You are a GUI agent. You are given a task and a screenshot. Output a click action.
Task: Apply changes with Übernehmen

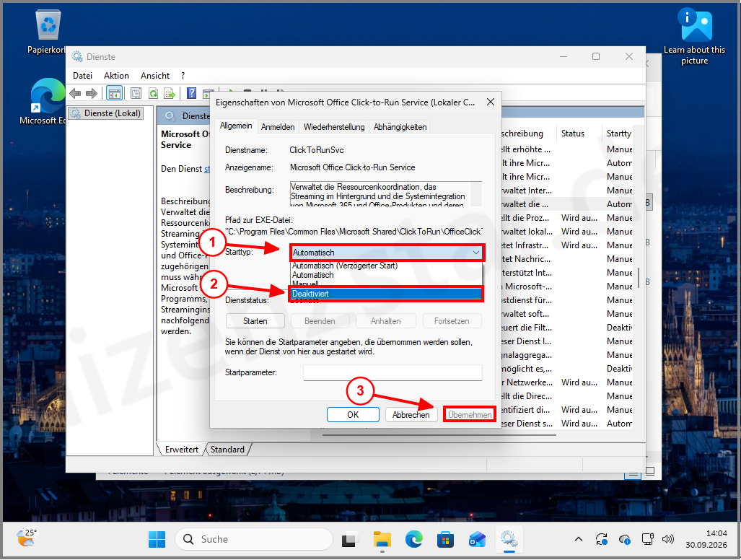tap(470, 415)
